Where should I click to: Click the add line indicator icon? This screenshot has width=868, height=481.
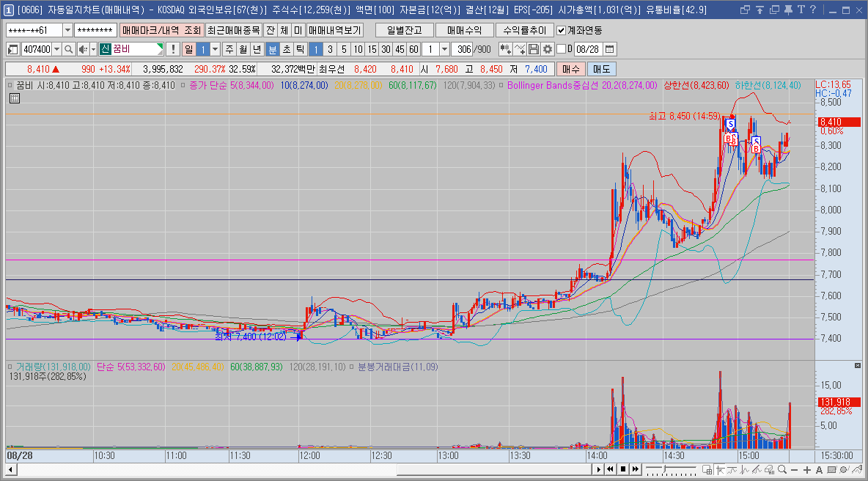(x=520, y=49)
